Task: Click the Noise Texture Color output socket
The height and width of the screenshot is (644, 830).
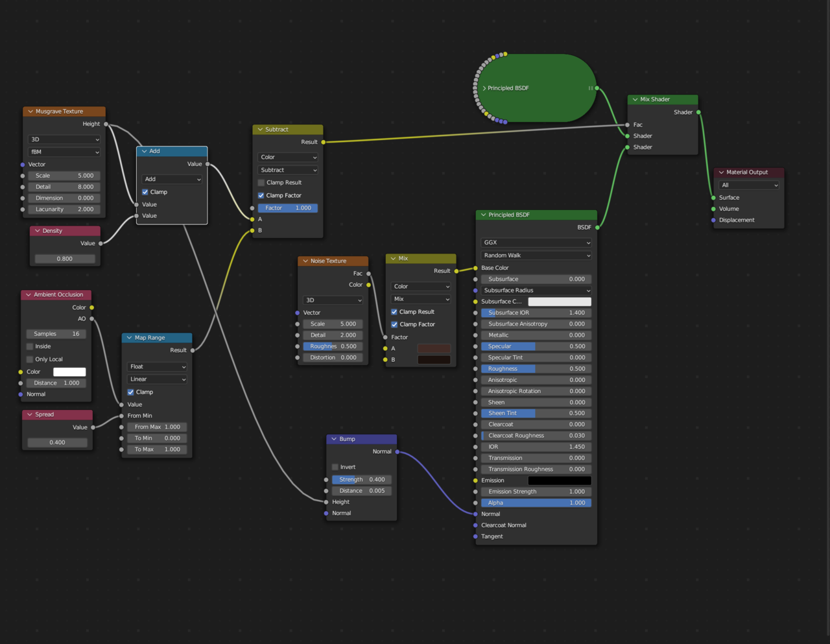Action: 368,285
